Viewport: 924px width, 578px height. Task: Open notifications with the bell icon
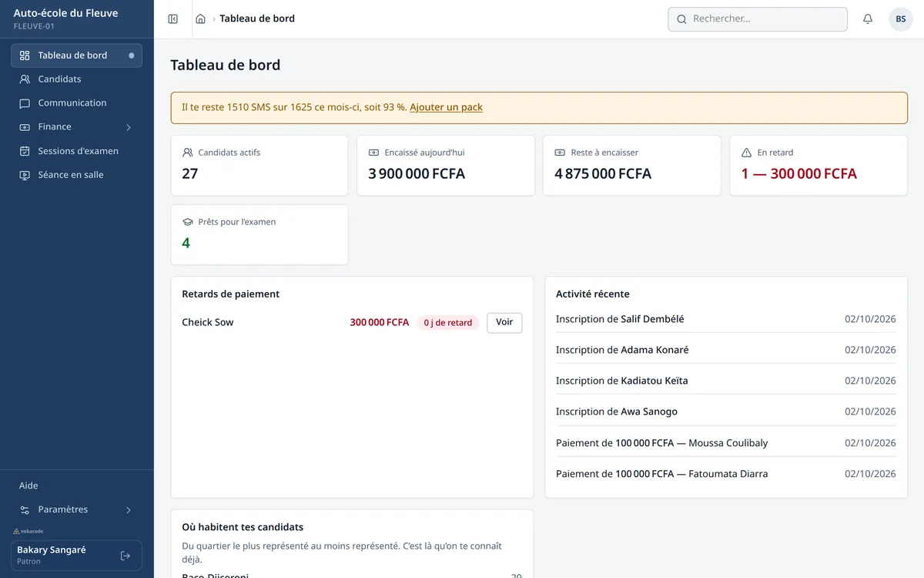tap(868, 19)
